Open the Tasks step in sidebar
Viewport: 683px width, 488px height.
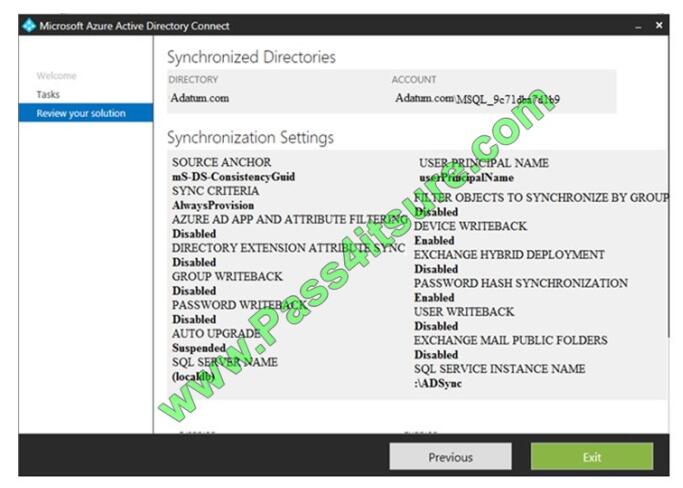[48, 95]
